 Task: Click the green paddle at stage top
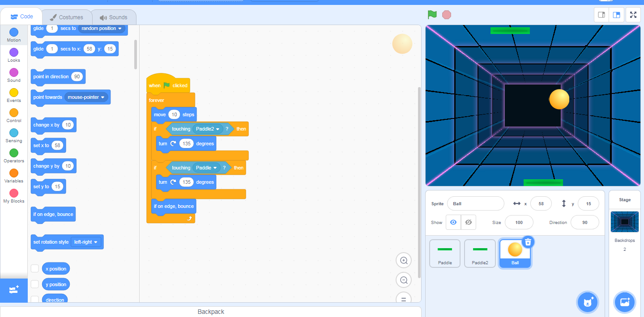click(510, 31)
